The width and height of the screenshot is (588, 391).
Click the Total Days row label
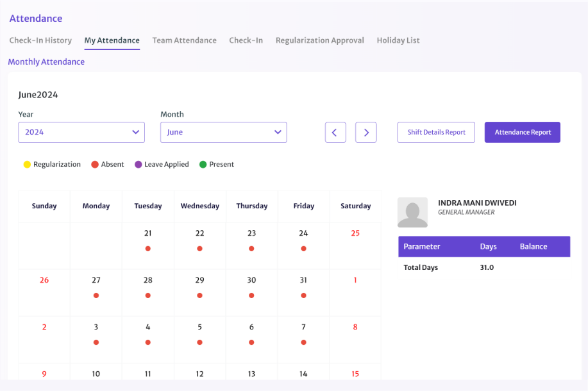(421, 267)
